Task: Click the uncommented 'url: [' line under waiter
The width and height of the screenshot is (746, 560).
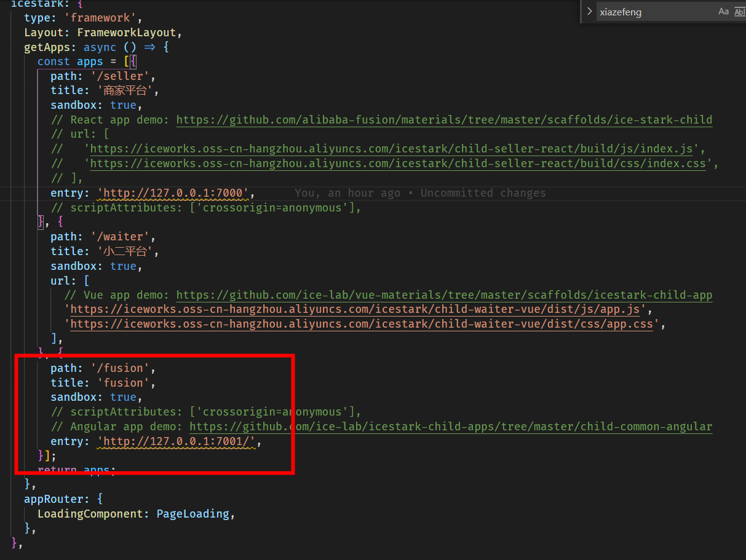Action: click(70, 281)
